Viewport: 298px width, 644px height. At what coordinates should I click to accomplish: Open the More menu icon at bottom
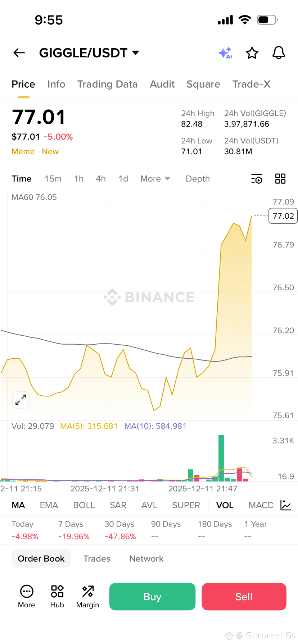pyautogui.click(x=27, y=597)
